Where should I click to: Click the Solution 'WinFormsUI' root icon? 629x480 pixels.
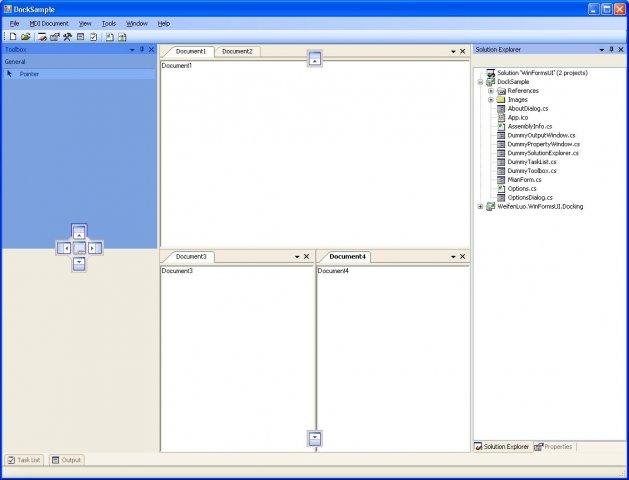pos(491,73)
